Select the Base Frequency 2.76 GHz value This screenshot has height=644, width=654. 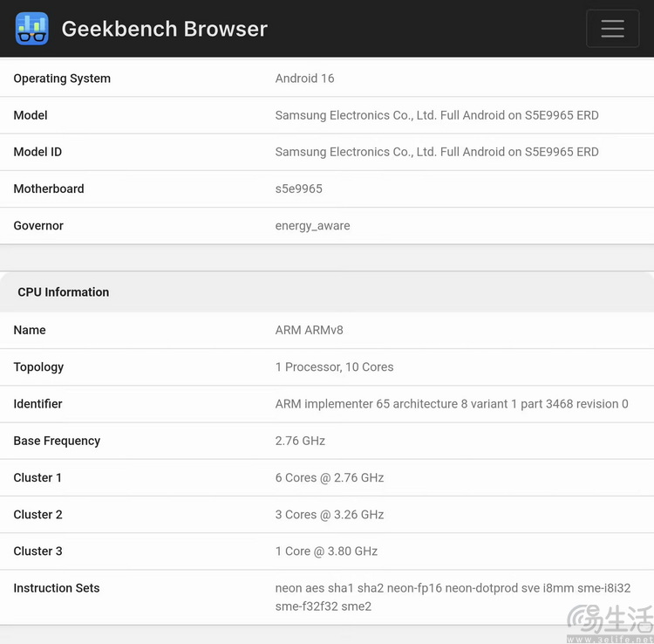(x=300, y=441)
